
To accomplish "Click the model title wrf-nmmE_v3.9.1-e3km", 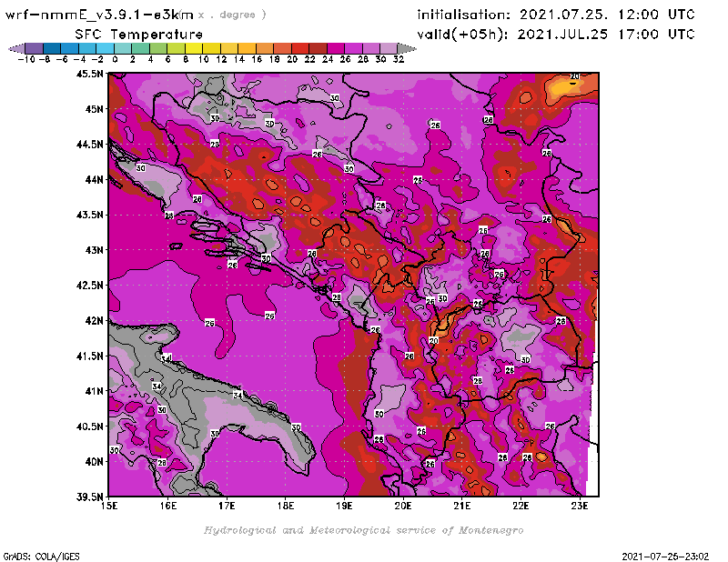I will (x=99, y=15).
